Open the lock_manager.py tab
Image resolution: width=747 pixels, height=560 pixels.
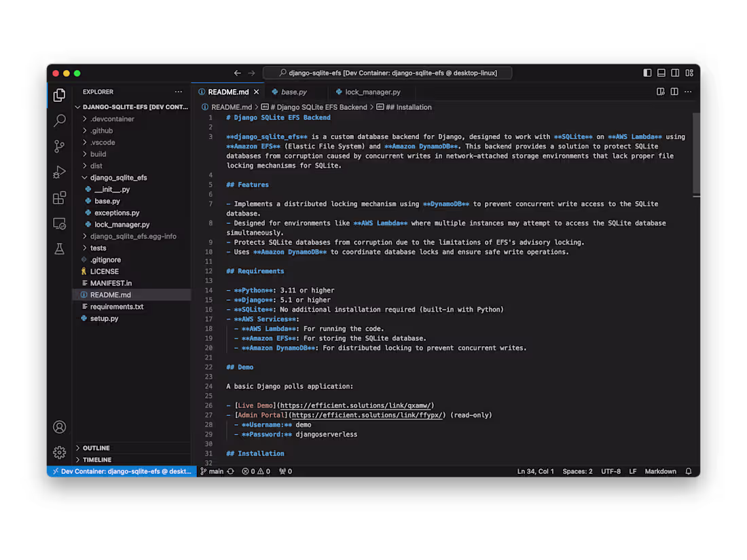click(372, 91)
